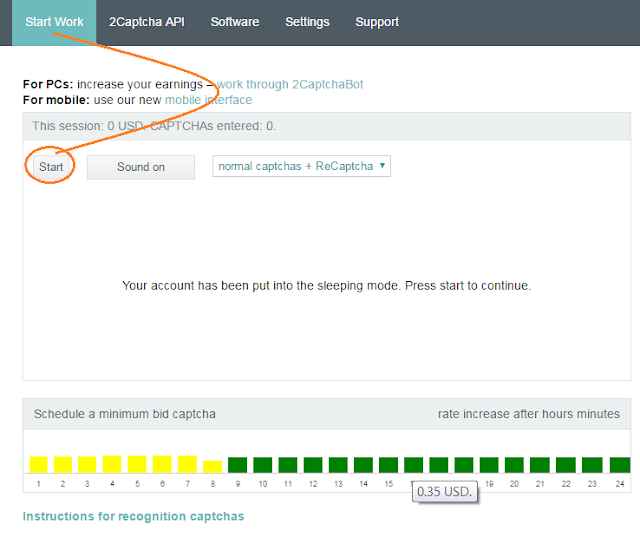Select the green bar for hour 15

tap(389, 465)
